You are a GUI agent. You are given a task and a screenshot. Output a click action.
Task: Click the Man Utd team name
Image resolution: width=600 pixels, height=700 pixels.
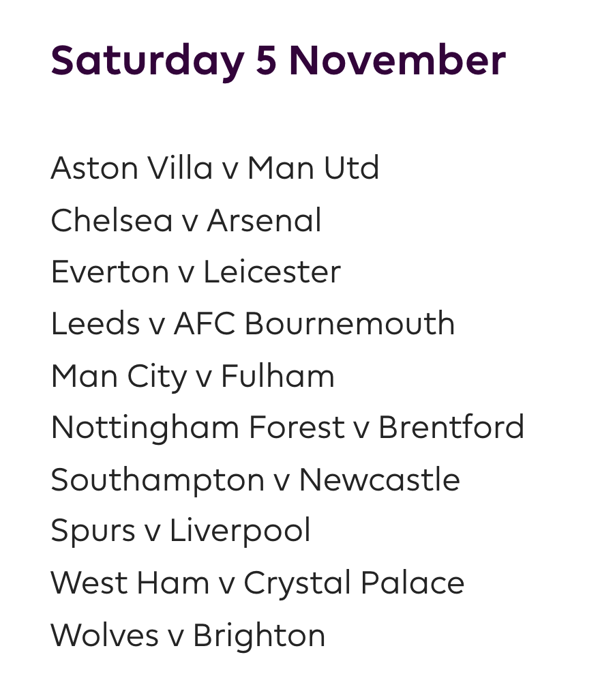tap(313, 169)
